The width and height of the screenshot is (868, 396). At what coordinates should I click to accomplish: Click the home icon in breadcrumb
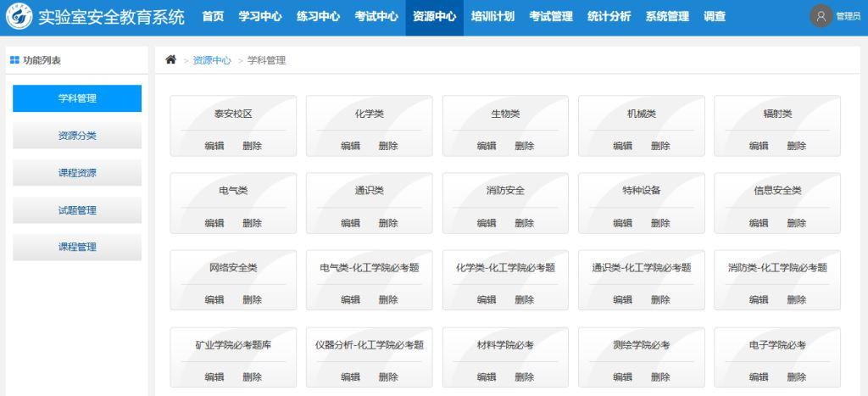(x=170, y=60)
